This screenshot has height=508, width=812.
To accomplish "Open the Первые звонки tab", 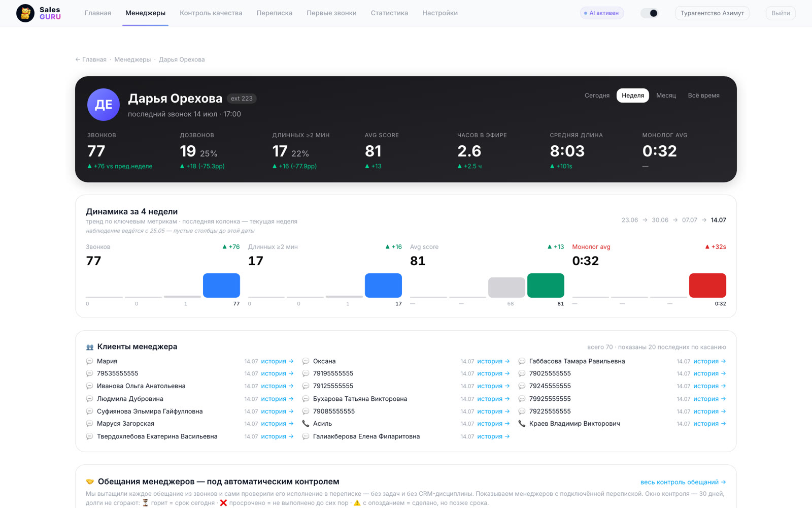I will pos(331,13).
